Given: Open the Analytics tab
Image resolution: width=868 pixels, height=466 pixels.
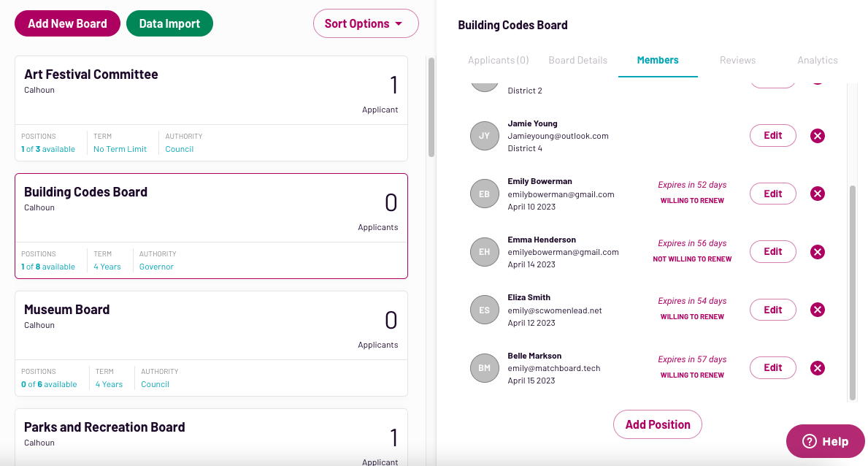Looking at the screenshot, I should tap(817, 61).
